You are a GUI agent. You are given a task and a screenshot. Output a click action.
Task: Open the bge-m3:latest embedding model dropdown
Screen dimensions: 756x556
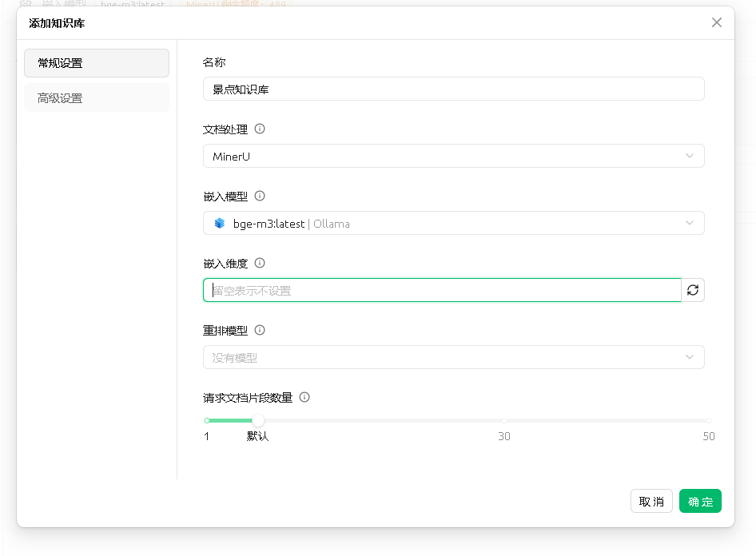tap(454, 223)
